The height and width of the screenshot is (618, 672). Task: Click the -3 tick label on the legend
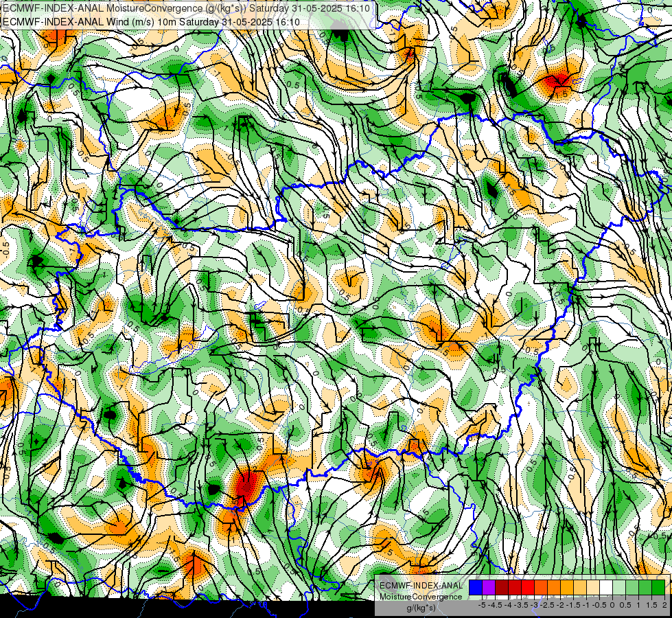[535, 605]
